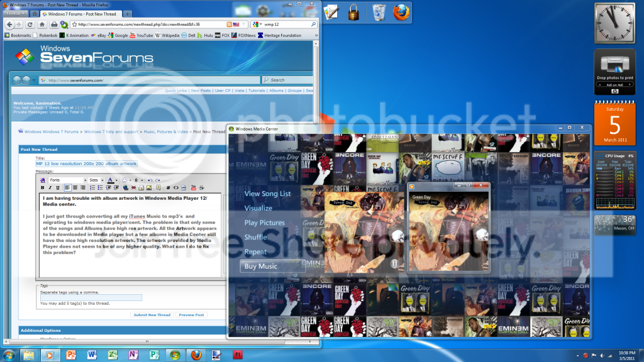Go back in Firefox

pos(10,25)
